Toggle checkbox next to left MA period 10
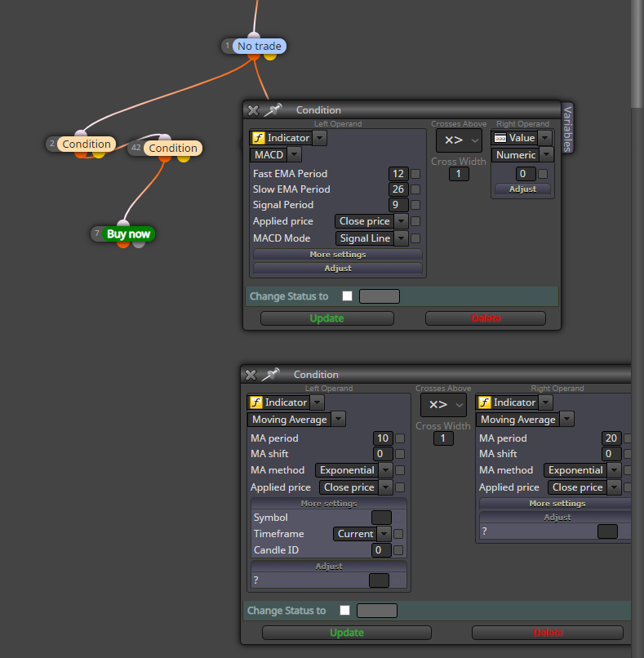This screenshot has height=658, width=644. click(x=400, y=438)
